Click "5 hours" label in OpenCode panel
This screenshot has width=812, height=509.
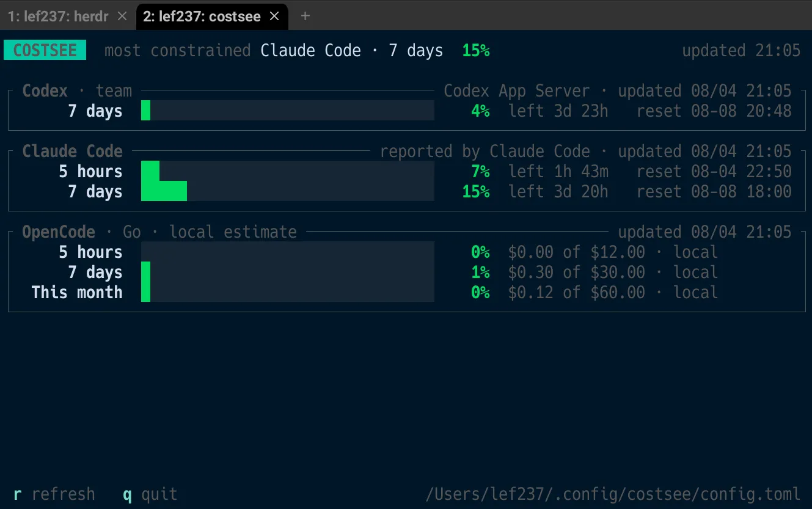tap(90, 252)
